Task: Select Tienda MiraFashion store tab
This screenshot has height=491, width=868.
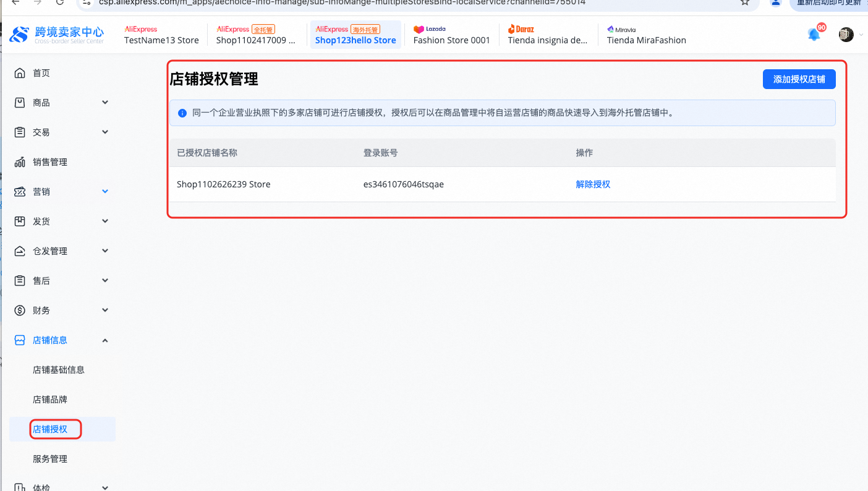Action: [x=646, y=35]
